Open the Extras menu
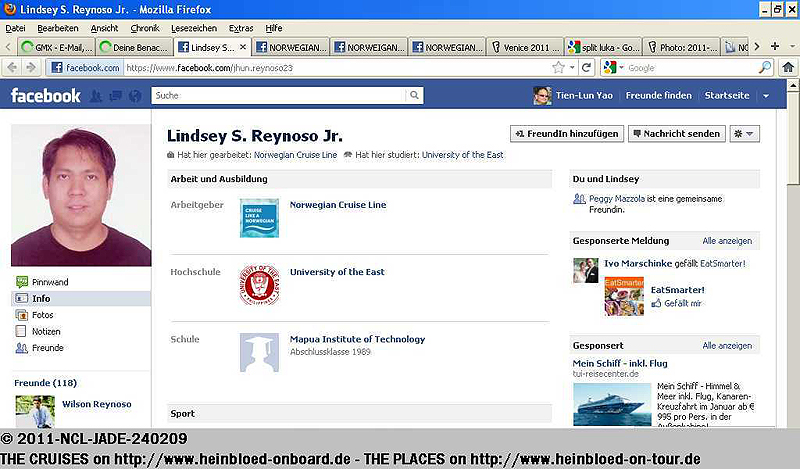 pyautogui.click(x=241, y=28)
